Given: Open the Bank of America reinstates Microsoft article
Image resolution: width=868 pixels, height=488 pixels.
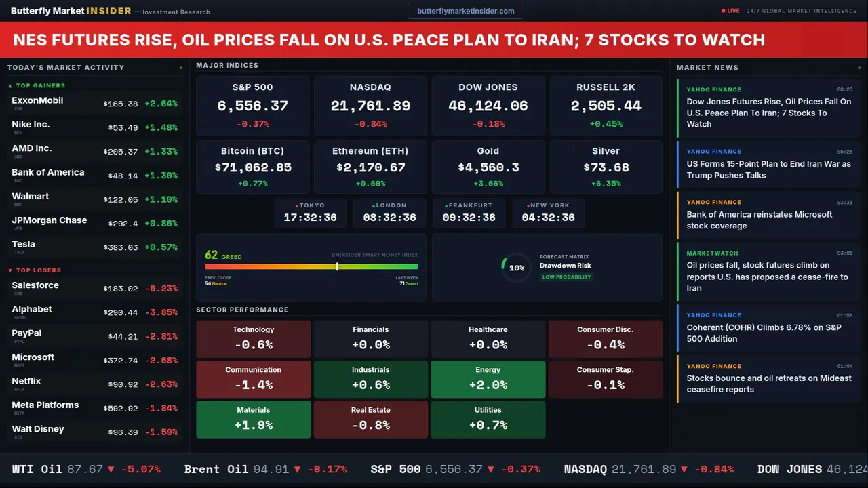Looking at the screenshot, I should [759, 220].
